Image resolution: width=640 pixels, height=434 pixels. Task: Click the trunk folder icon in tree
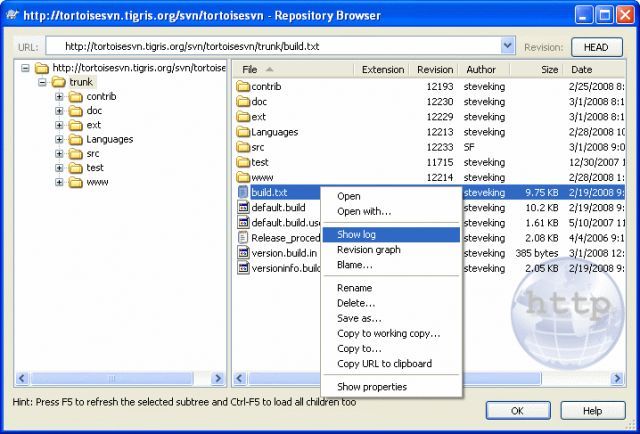(59, 82)
